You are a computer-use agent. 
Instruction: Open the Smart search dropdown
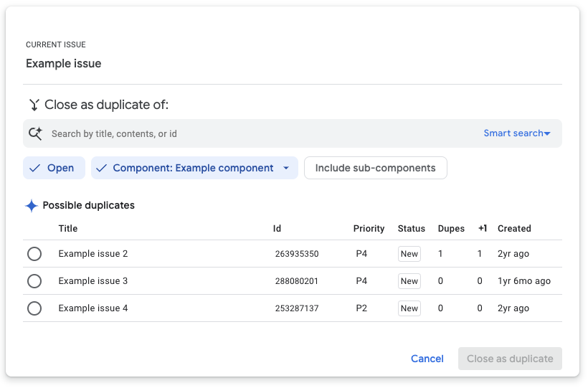tap(517, 133)
